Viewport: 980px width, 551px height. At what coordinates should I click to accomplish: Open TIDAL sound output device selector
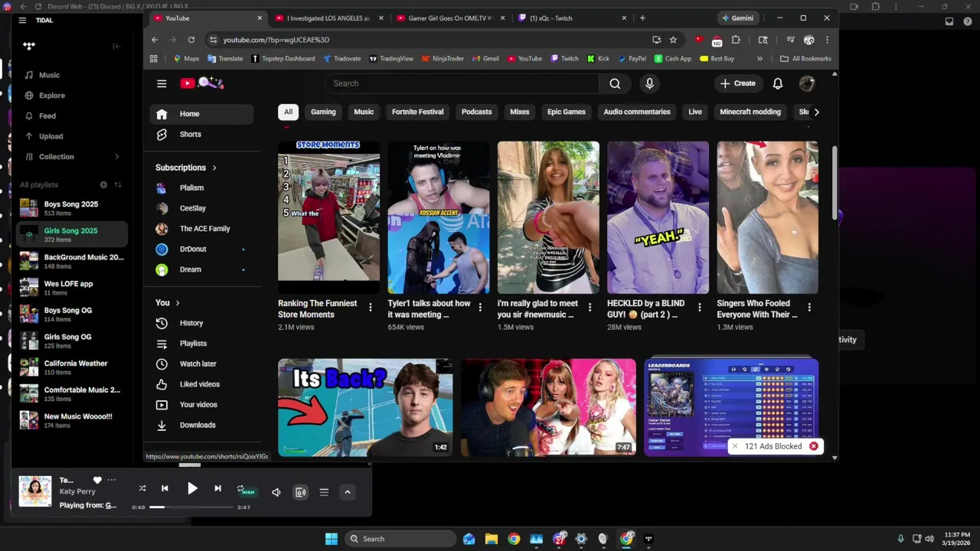pyautogui.click(x=300, y=492)
